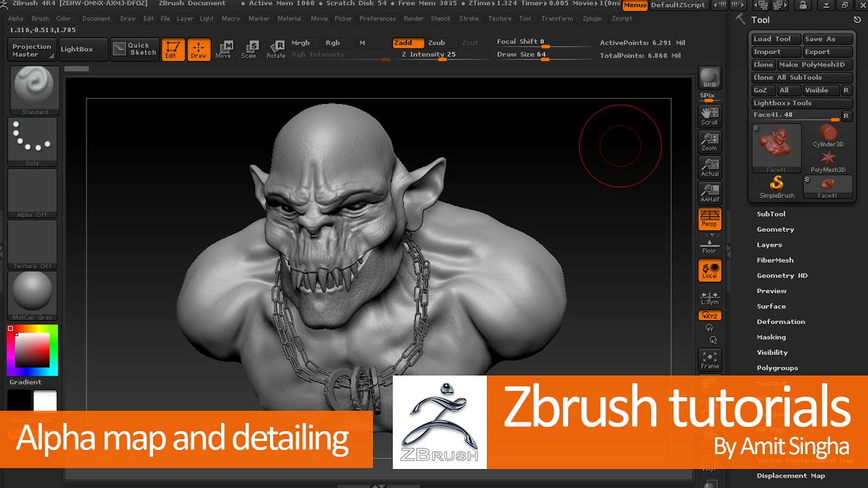The image size is (868, 488).
Task: Click Clone All SubTools button
Action: coord(802,77)
